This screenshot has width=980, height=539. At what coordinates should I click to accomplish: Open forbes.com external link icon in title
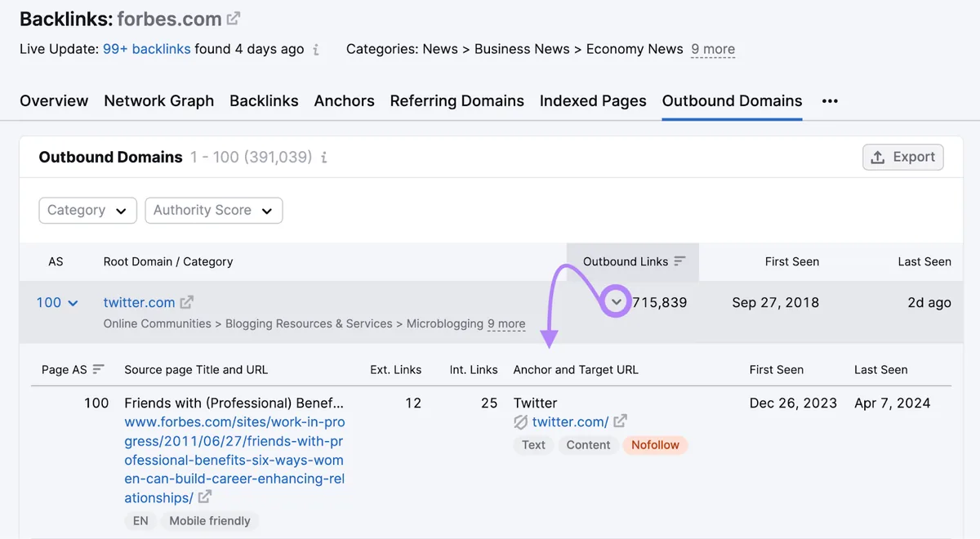[234, 18]
